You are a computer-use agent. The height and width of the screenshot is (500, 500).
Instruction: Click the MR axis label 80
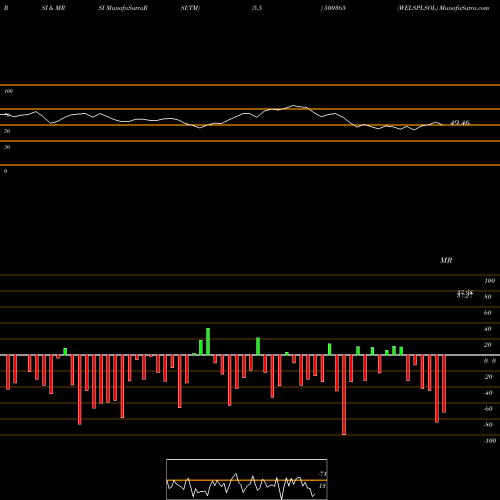tap(488, 297)
